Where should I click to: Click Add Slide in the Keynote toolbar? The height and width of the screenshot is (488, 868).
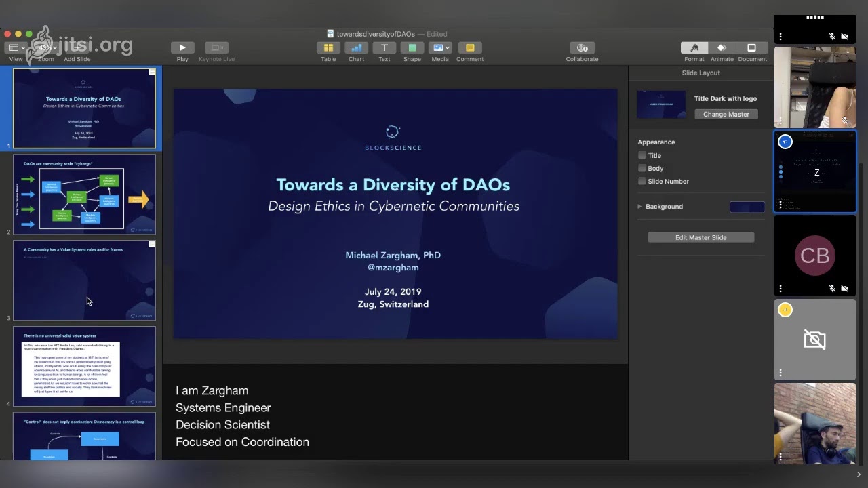(x=77, y=47)
